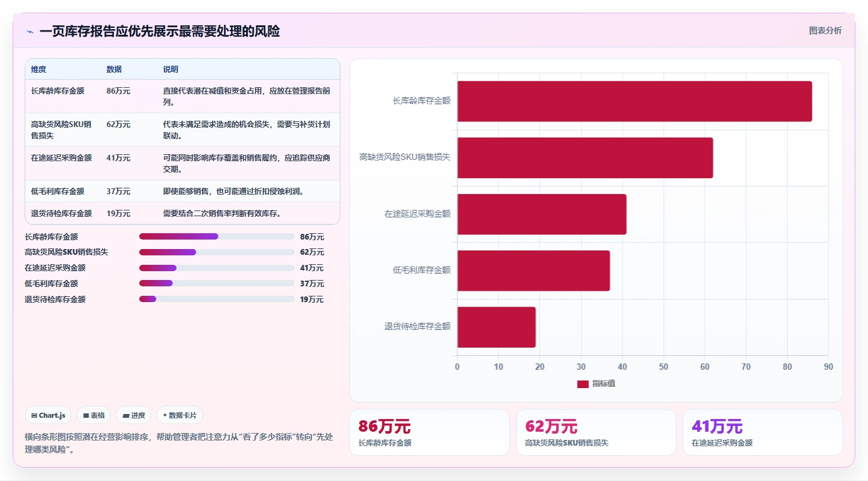Screen dimensions: 868x481
Task: Click the 在途延迟采购金额 progress bar
Action: [217, 268]
